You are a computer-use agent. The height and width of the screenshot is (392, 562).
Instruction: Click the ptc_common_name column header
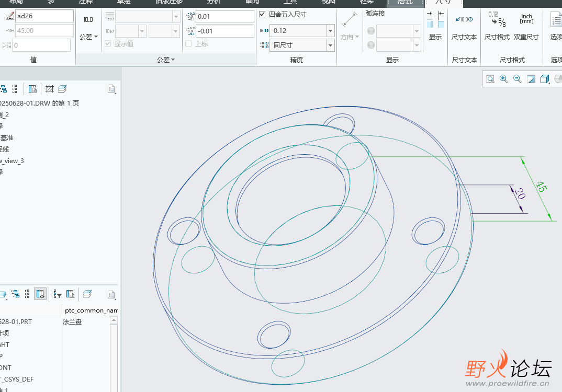click(x=91, y=310)
